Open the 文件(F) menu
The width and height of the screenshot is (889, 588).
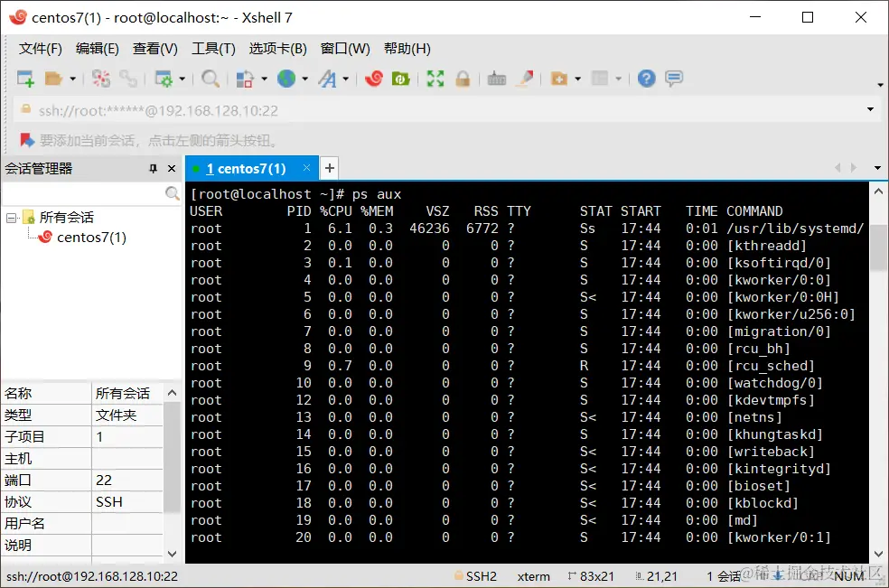pyautogui.click(x=41, y=49)
